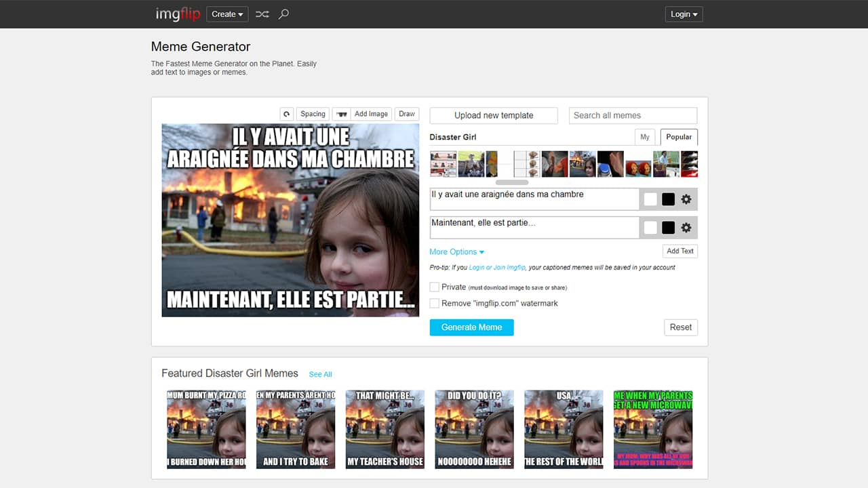Switch to the My templates tab
868x488 pixels.
(645, 137)
